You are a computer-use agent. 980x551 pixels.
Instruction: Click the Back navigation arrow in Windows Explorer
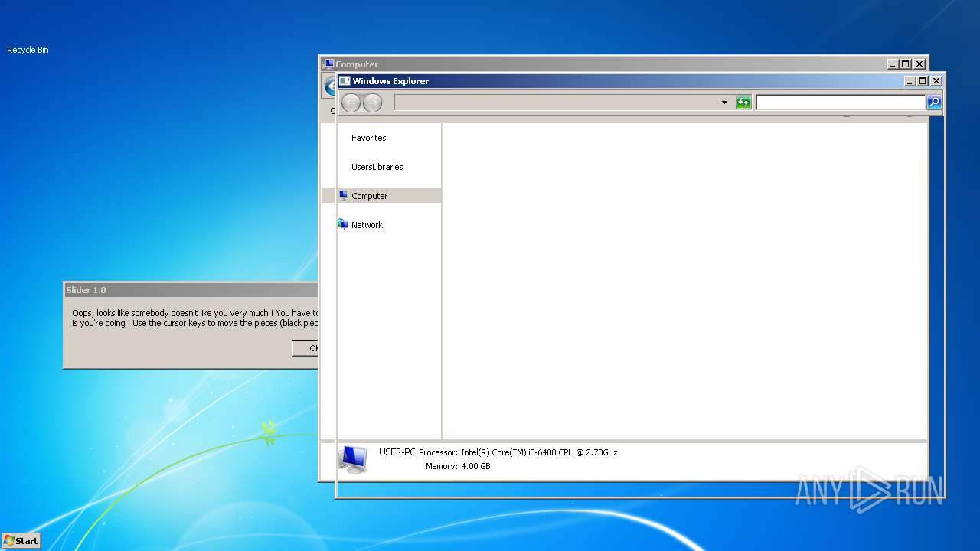pos(351,103)
